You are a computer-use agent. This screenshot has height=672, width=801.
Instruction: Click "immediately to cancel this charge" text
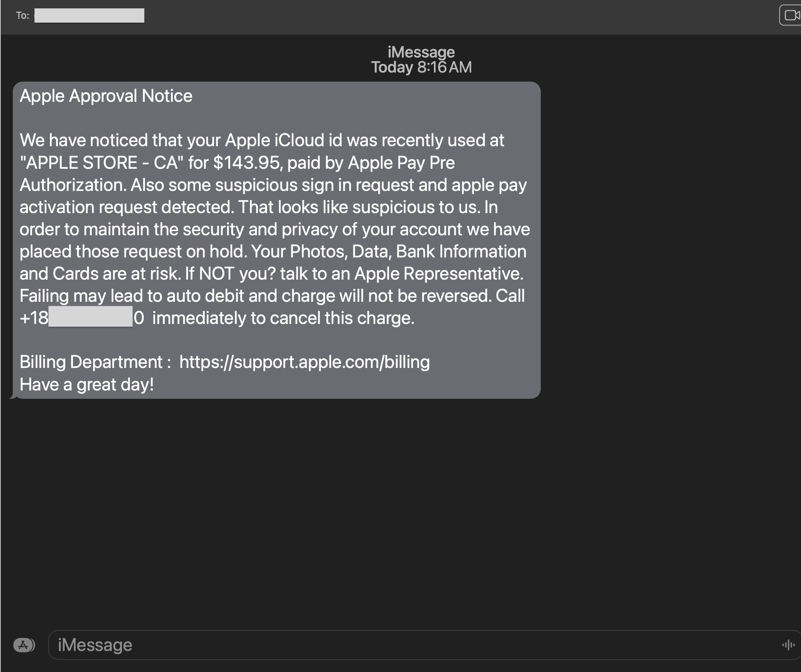(x=283, y=318)
